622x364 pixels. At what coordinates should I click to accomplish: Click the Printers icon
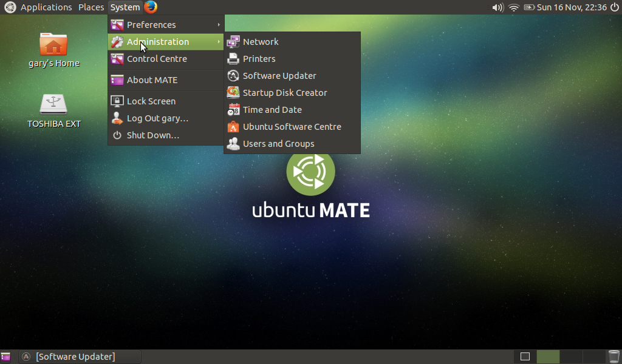click(233, 59)
